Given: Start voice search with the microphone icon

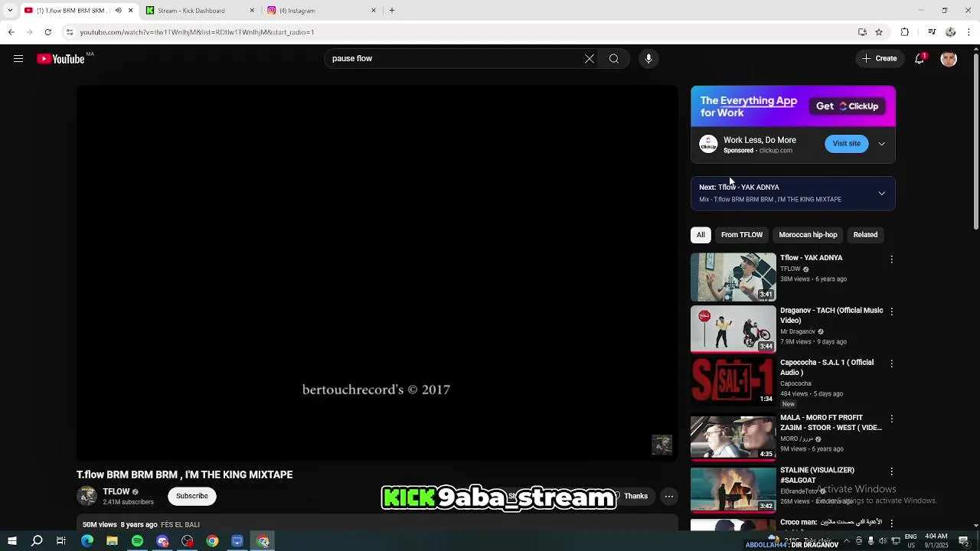Looking at the screenshot, I should point(648,59).
